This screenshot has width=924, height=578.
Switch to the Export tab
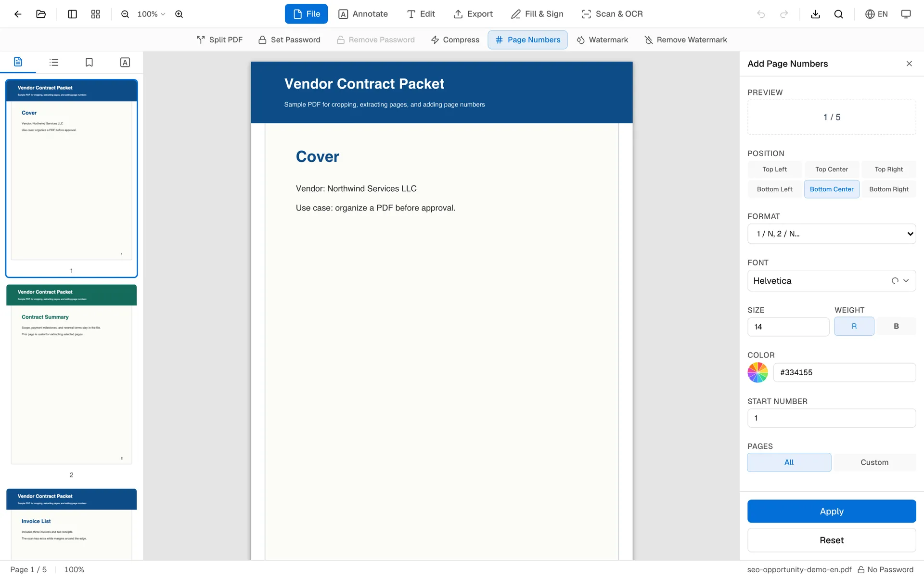click(473, 14)
